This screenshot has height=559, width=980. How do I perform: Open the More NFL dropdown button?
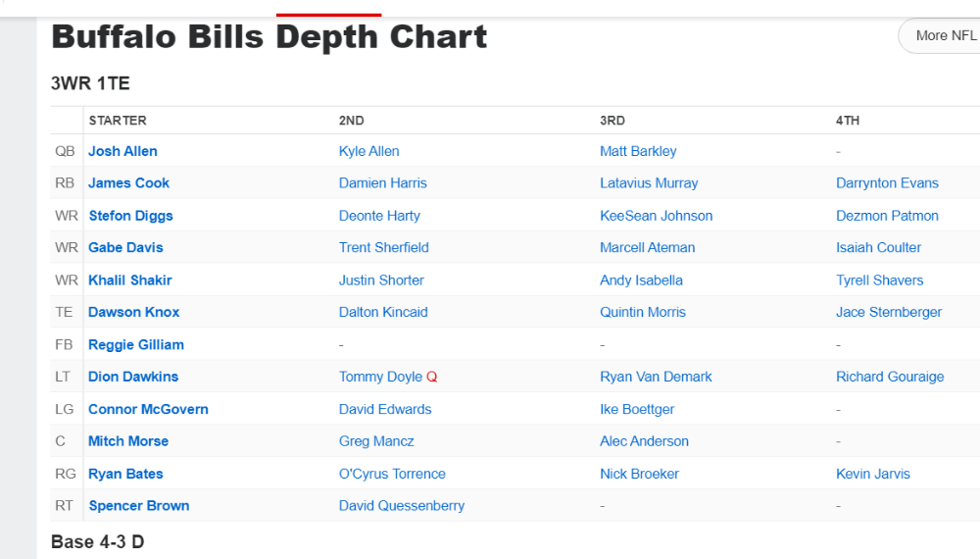[x=941, y=35]
